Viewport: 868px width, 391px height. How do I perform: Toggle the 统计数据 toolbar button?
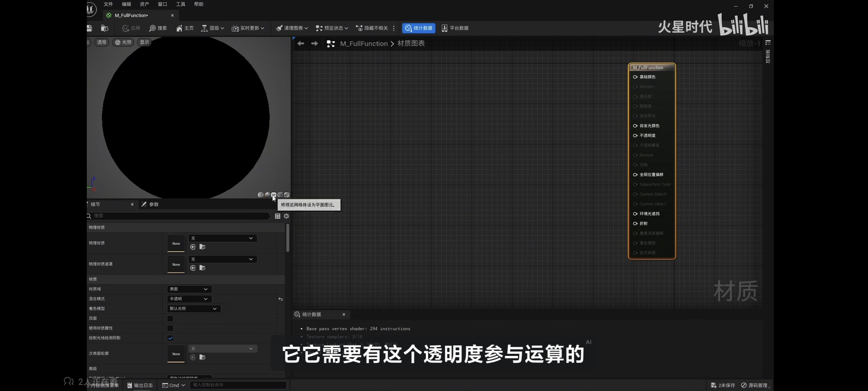pos(418,28)
